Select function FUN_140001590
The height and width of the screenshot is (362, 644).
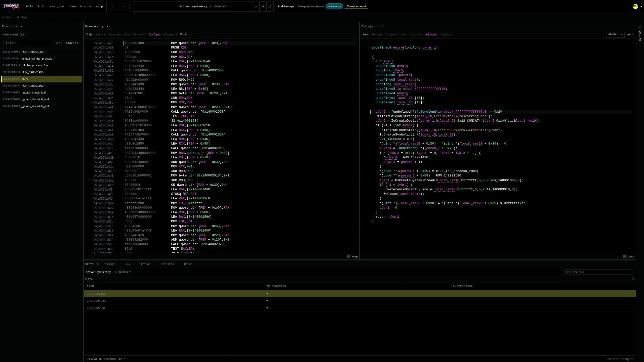[42, 86]
